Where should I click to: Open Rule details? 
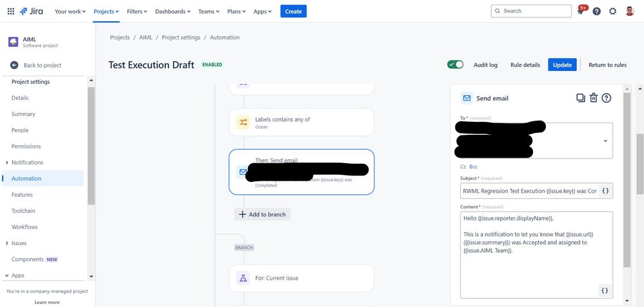(525, 65)
